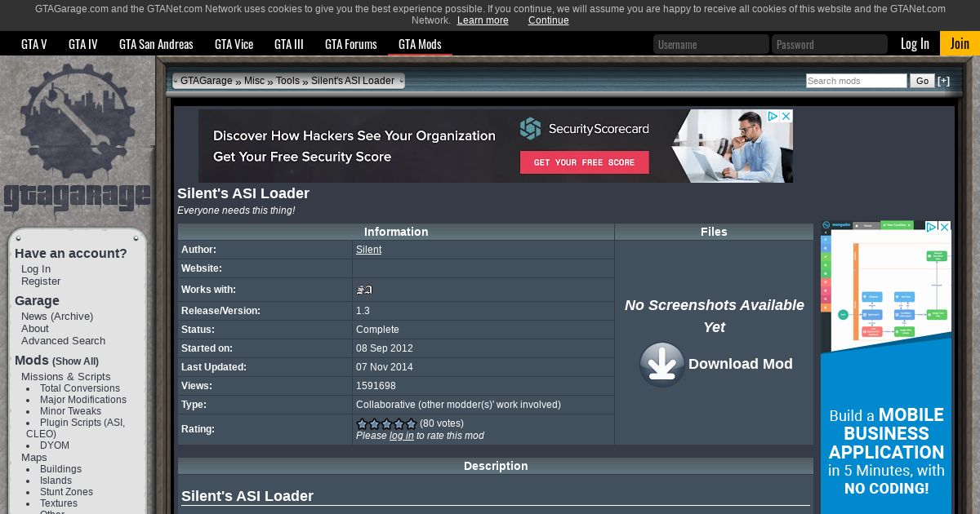Screen dimensions: 980x514
Task: Click the rating stars for the mod
Action: tap(386, 423)
